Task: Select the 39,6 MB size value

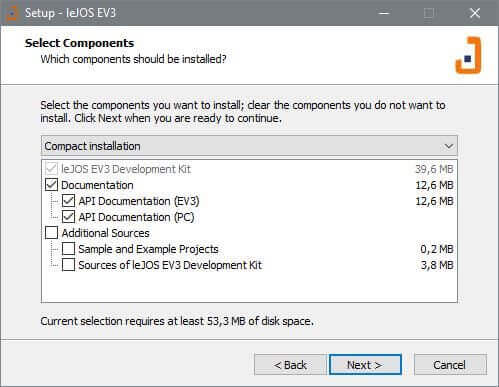Action: click(434, 169)
